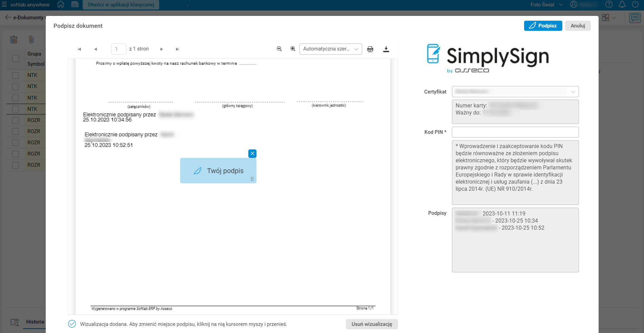Screen dimensions: 644x333
Task: Zoom out the document preview
Action: point(279,49)
